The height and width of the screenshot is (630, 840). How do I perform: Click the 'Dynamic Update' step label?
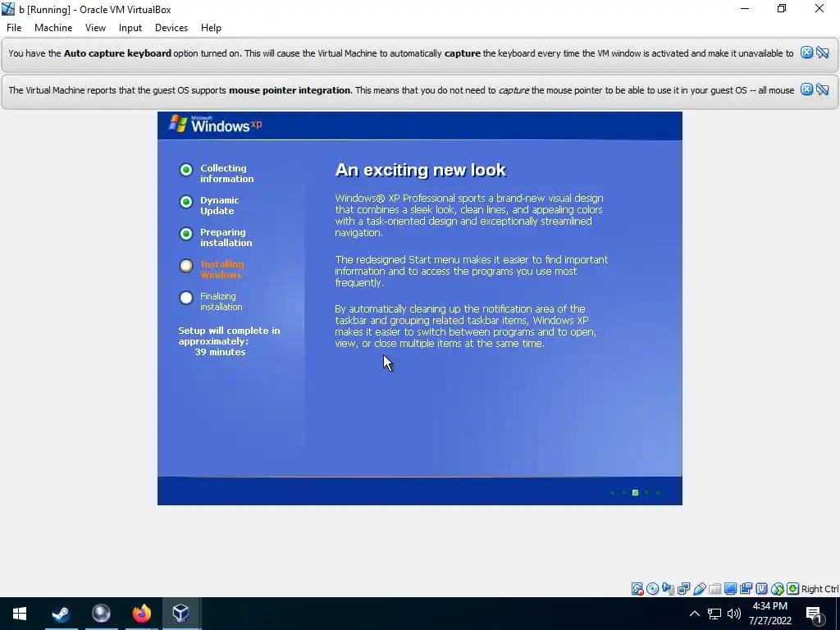coord(219,206)
